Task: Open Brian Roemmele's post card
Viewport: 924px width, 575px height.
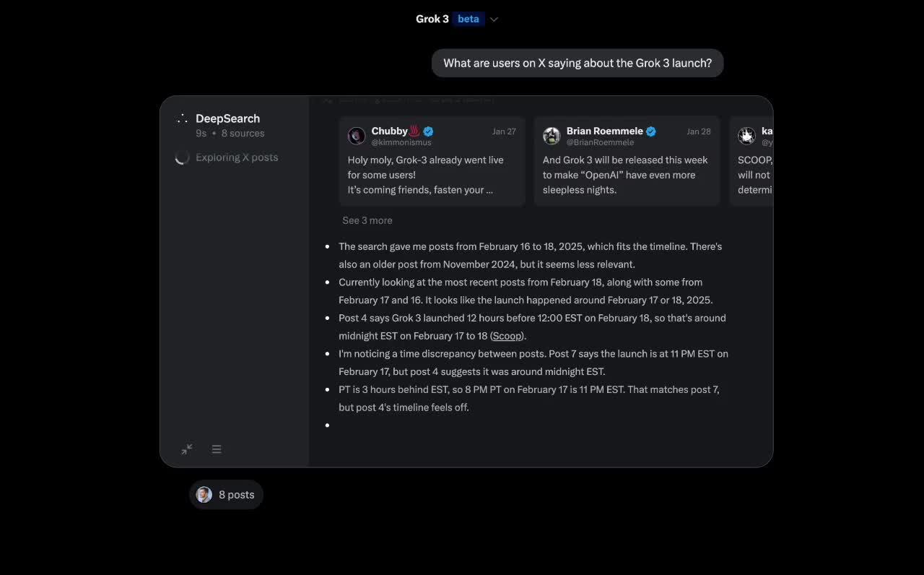Action: click(627, 161)
